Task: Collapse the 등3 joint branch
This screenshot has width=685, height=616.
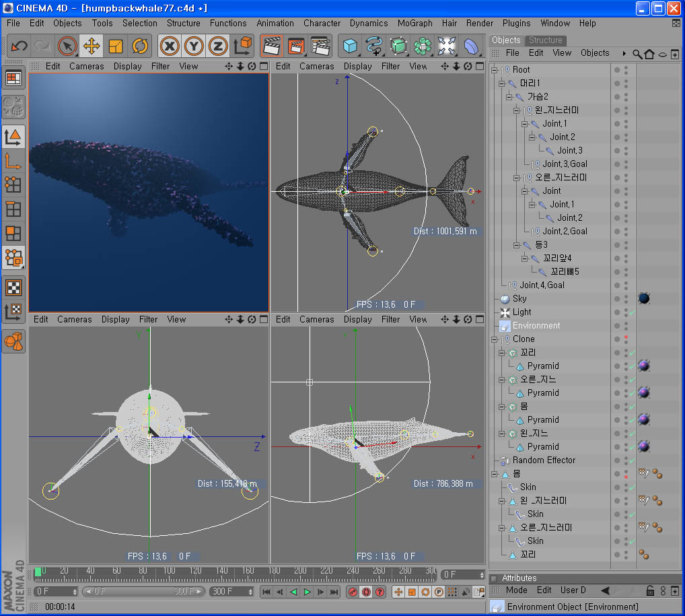Action: (x=517, y=245)
